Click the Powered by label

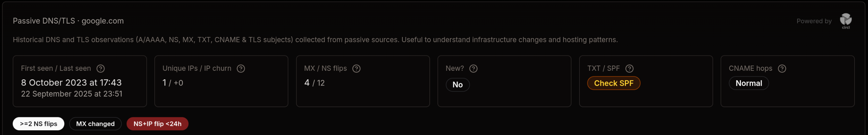(814, 21)
